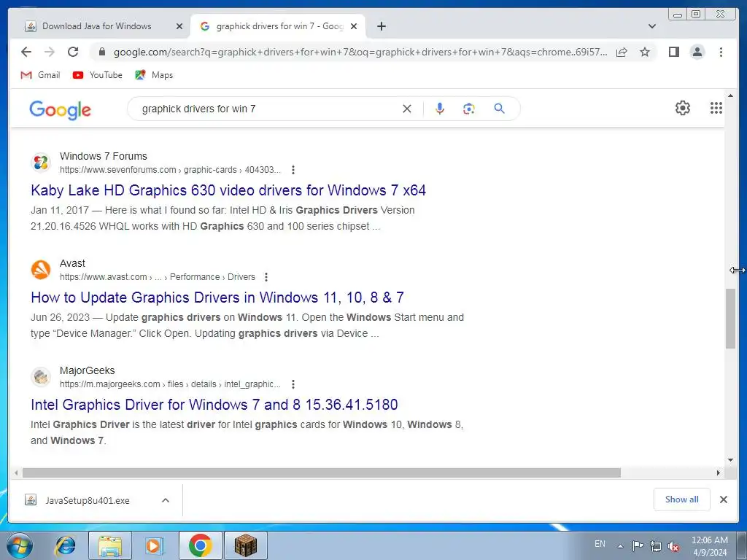Open Chrome three-dot menu

coord(721,52)
